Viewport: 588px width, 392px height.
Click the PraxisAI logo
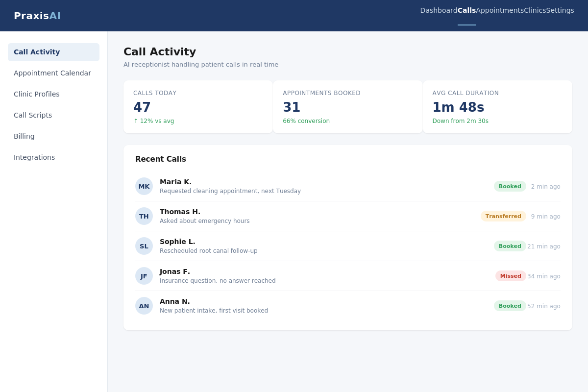pyautogui.click(x=37, y=16)
